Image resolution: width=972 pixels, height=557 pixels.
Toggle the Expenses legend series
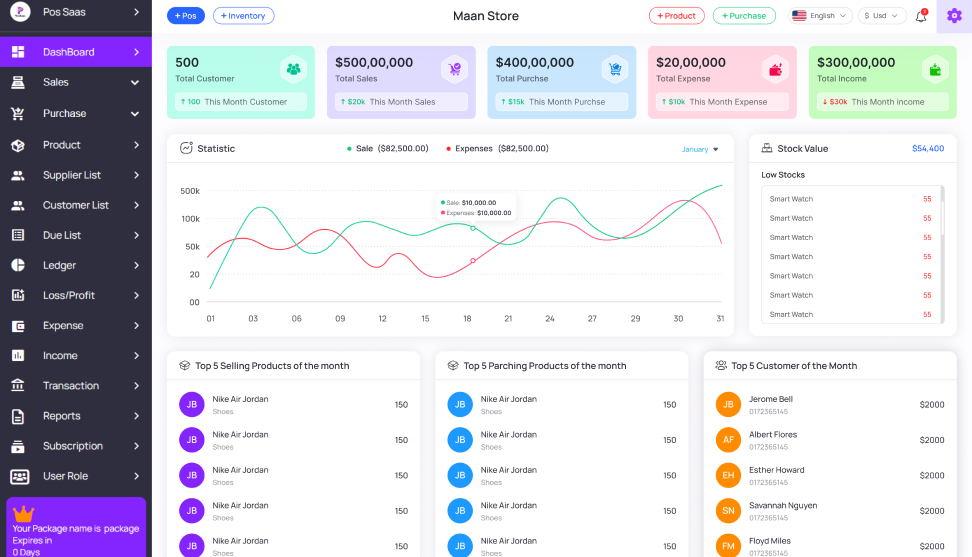tap(497, 148)
